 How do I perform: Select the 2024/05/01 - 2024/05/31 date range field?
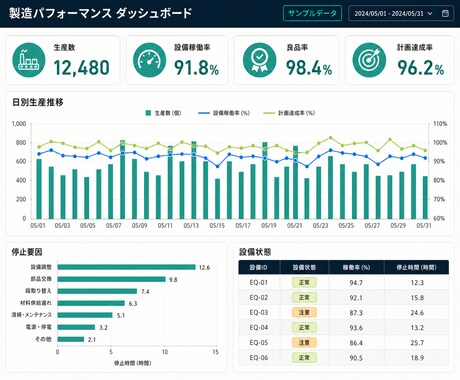(x=401, y=13)
